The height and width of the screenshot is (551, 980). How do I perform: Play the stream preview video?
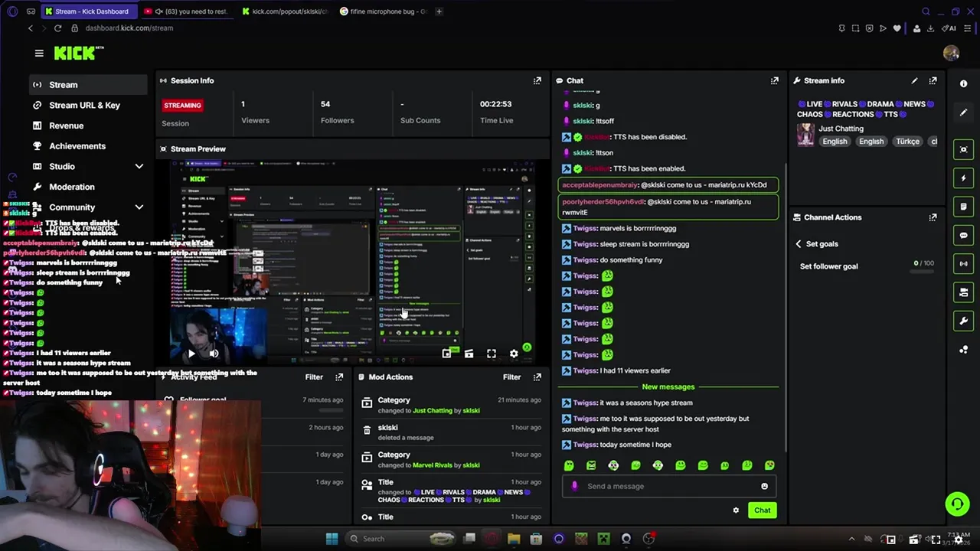coord(191,354)
